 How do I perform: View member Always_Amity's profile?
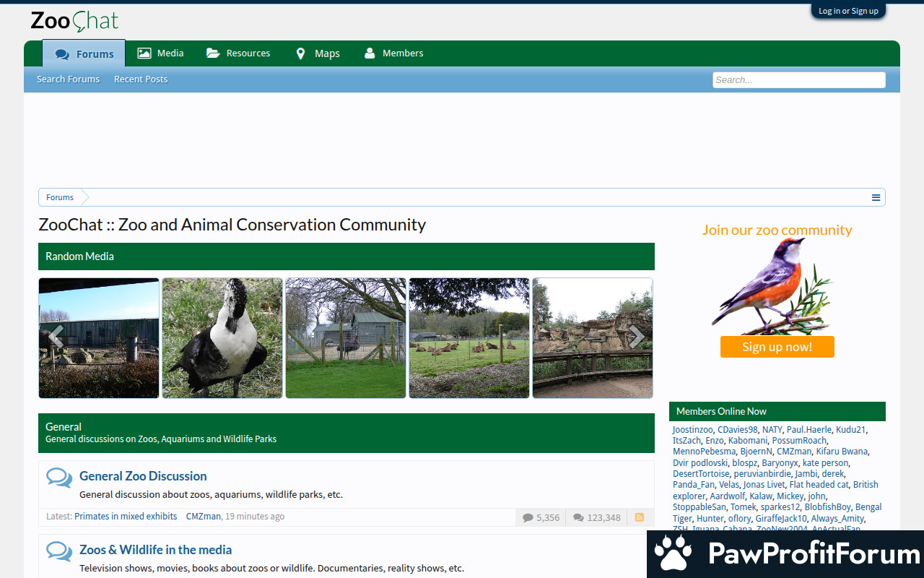pyautogui.click(x=838, y=519)
